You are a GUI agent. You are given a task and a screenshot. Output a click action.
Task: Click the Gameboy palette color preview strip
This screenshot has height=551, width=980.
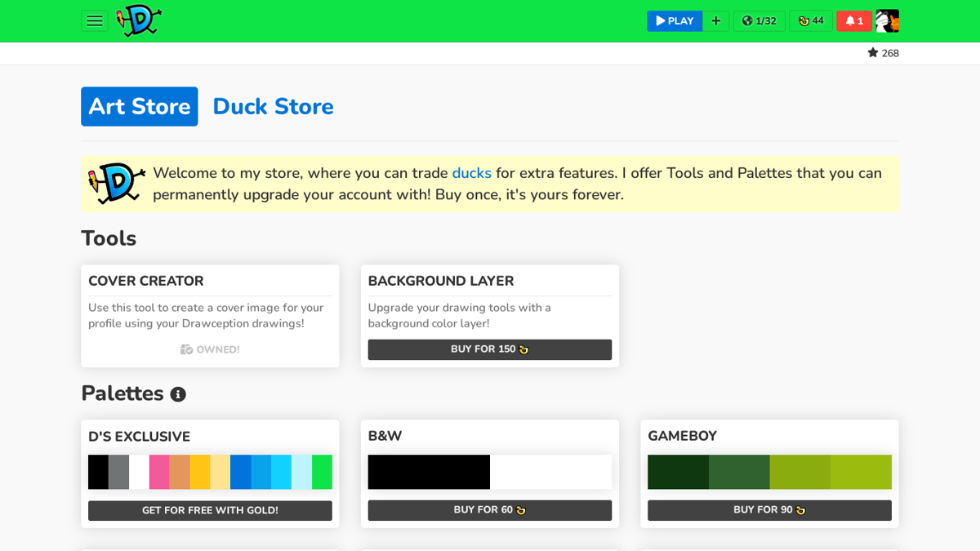click(768, 472)
